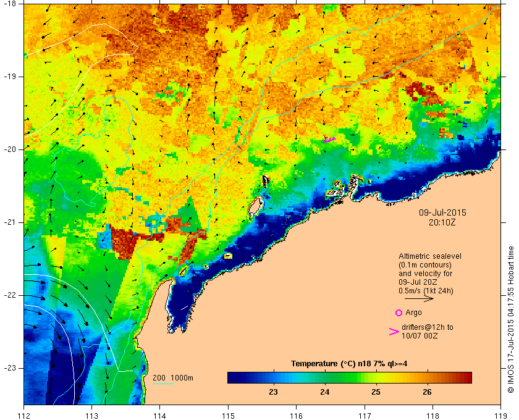Click the longitude axis label 118
519x420 pixels.
[432, 415]
